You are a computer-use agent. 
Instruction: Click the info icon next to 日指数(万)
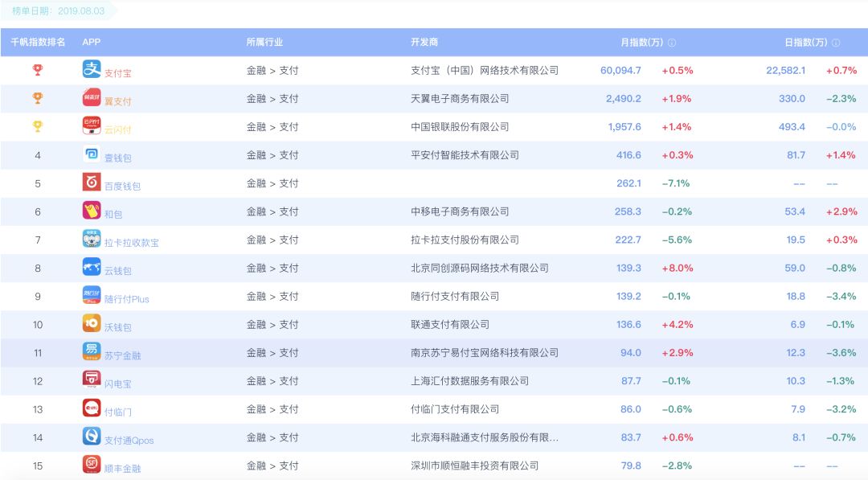(x=836, y=43)
